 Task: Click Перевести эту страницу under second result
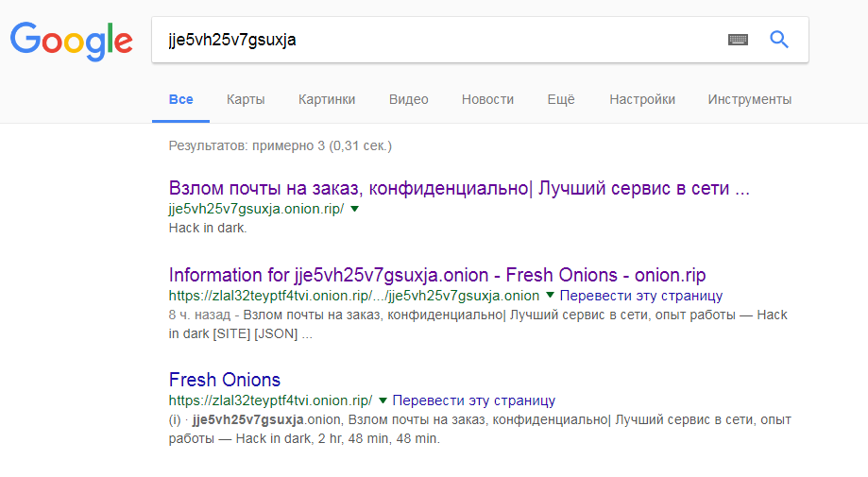click(x=640, y=296)
